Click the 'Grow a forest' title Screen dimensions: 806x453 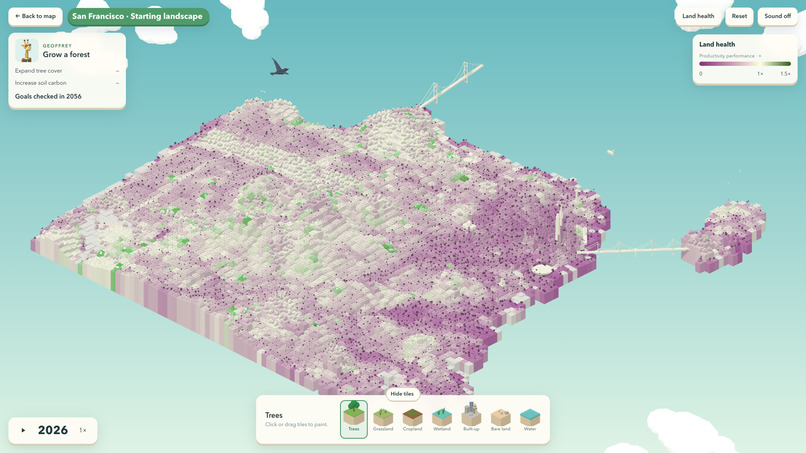pos(66,55)
